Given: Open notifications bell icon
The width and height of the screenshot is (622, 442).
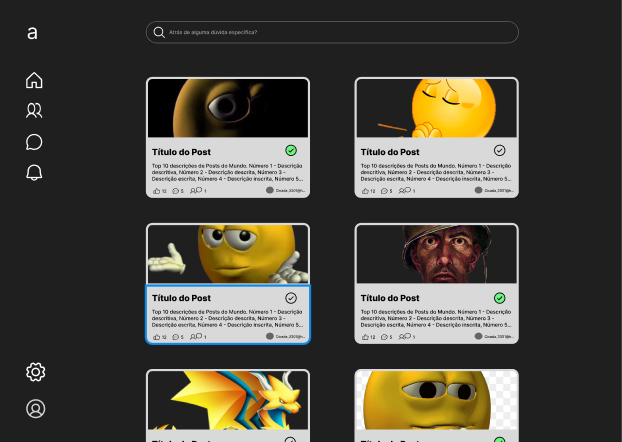Looking at the screenshot, I should coord(34,173).
